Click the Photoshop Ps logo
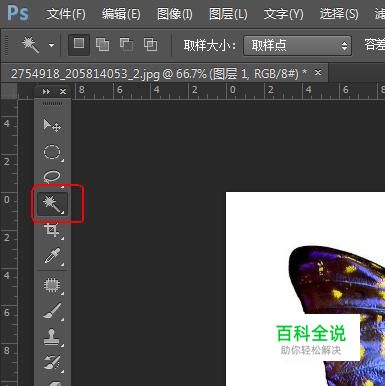Image resolution: width=385 pixels, height=386 pixels. (18, 13)
